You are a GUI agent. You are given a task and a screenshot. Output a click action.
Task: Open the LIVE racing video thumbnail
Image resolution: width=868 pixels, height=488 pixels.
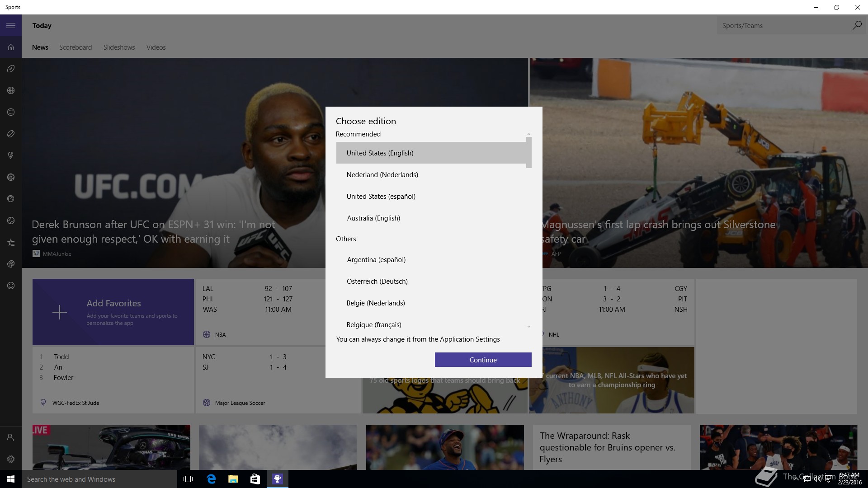(111, 447)
